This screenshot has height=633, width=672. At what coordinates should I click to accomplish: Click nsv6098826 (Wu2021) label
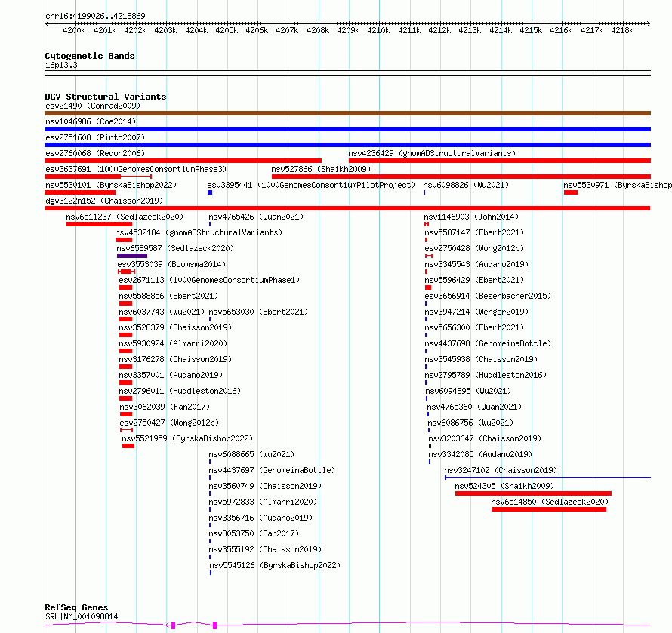466,185
